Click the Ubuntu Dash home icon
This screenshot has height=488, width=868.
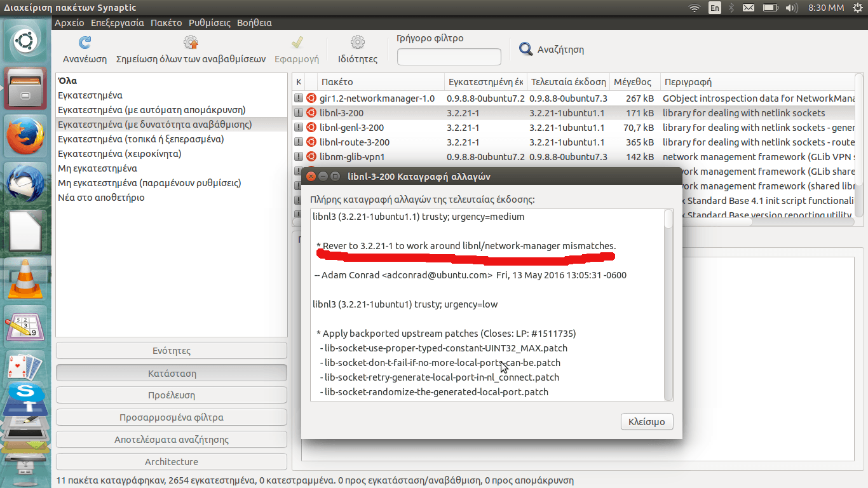25,42
